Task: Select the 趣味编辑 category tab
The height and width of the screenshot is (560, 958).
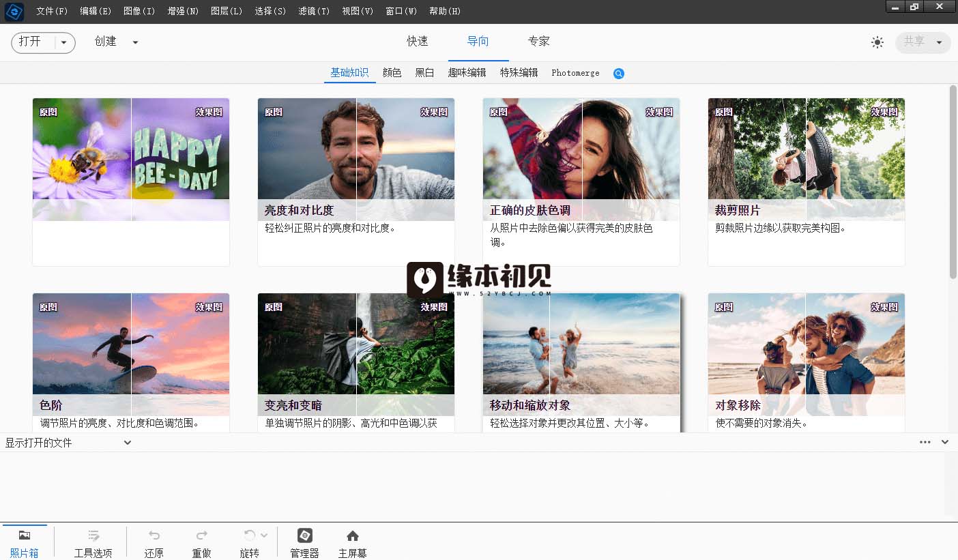Action: point(467,73)
